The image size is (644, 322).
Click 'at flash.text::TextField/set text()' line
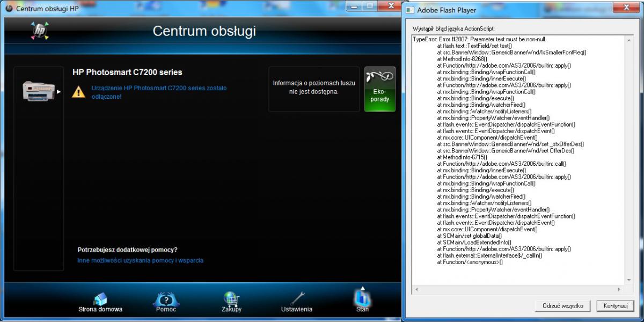pos(474,46)
